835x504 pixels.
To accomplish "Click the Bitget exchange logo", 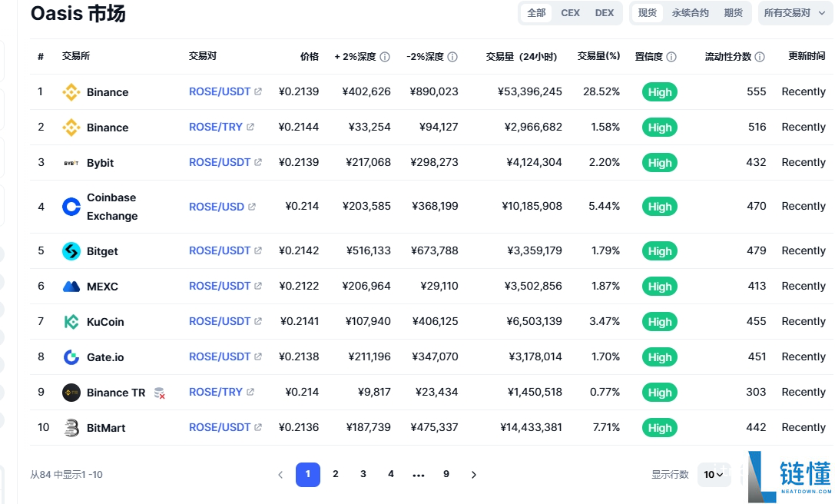I will point(71,251).
